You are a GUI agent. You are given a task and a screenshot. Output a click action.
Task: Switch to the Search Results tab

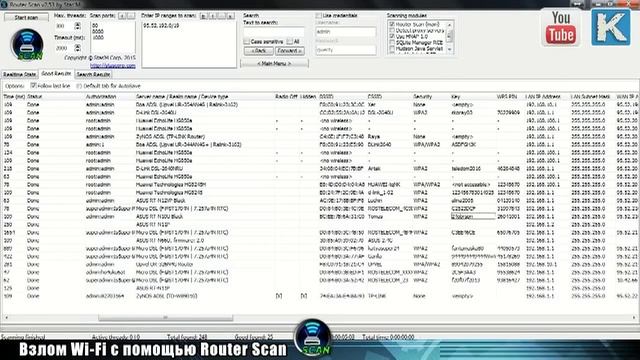tap(93, 74)
